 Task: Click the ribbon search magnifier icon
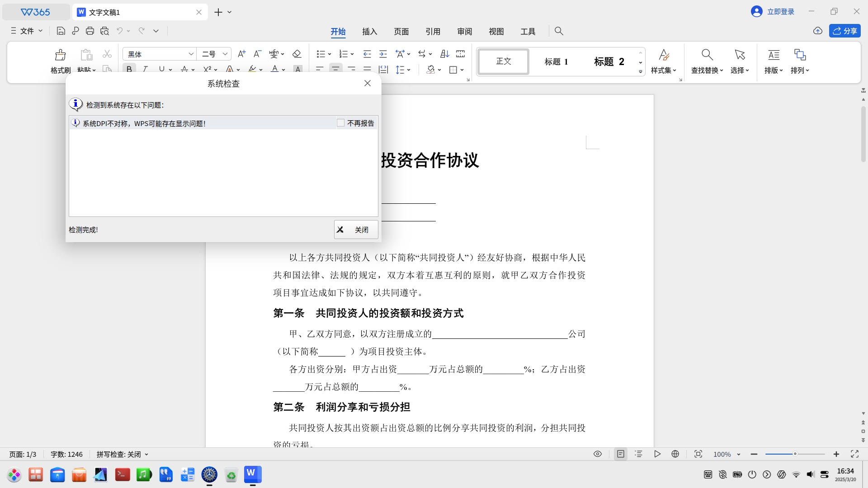click(559, 31)
